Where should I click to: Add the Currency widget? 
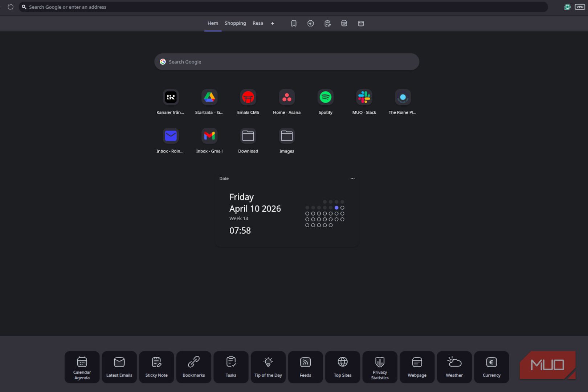pyautogui.click(x=491, y=367)
